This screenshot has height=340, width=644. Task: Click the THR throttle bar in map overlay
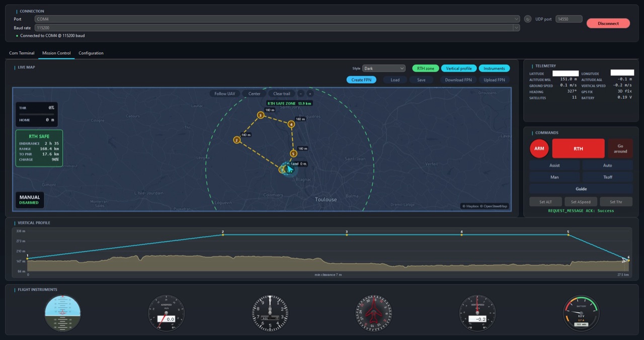tap(37, 114)
